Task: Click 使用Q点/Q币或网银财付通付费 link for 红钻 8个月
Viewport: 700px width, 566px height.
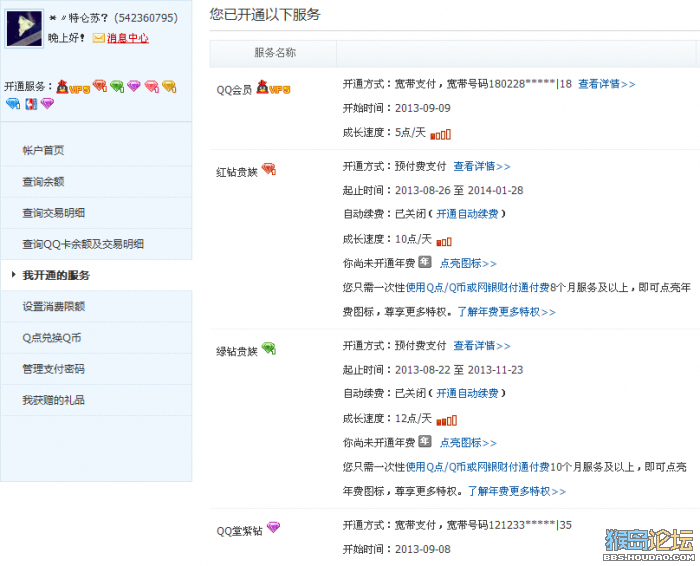Action: pos(477,287)
